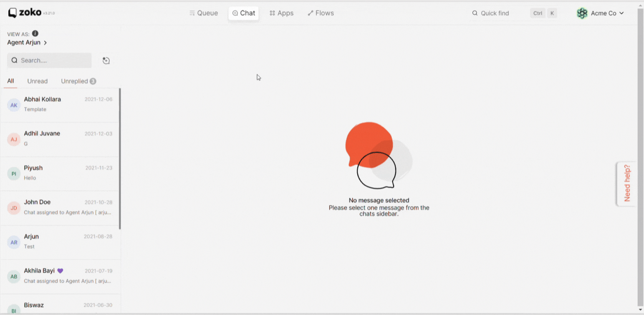Image resolution: width=644 pixels, height=315 pixels.
Task: Open the John Doe chat
Action: click(x=60, y=208)
